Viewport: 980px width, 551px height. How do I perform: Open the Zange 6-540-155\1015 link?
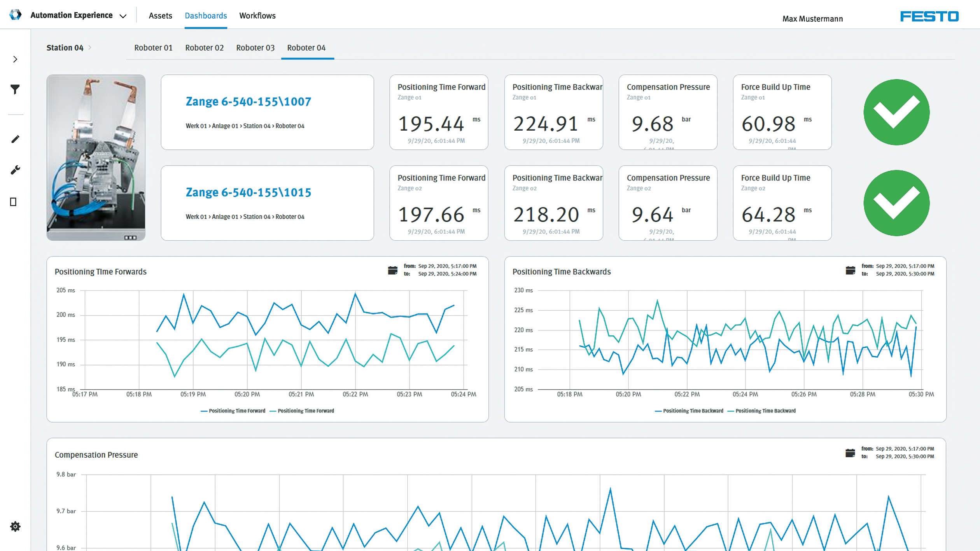coord(248,192)
